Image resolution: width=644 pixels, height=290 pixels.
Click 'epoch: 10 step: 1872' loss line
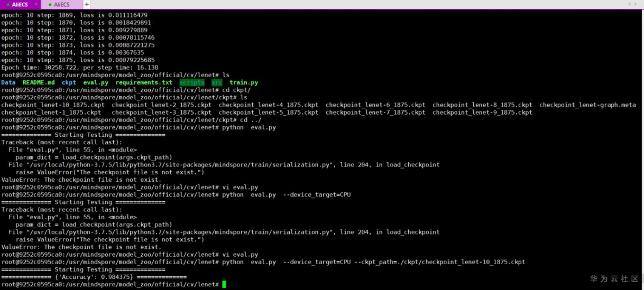point(78,38)
